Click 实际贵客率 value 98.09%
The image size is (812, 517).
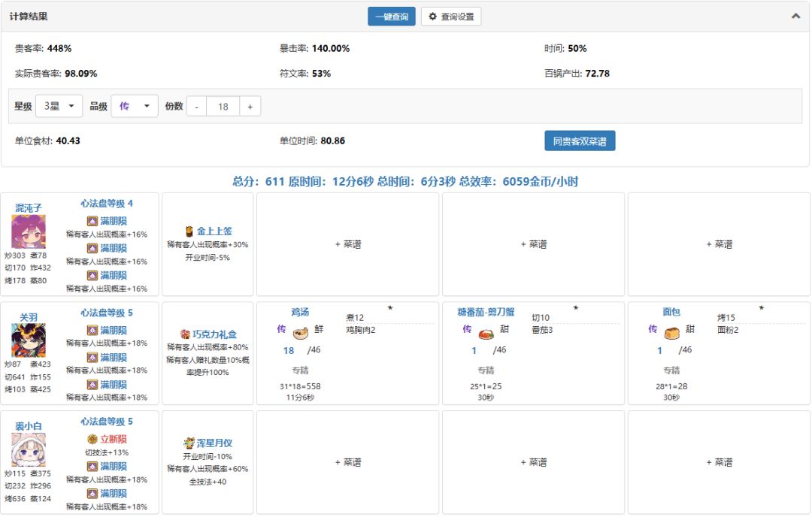80,74
